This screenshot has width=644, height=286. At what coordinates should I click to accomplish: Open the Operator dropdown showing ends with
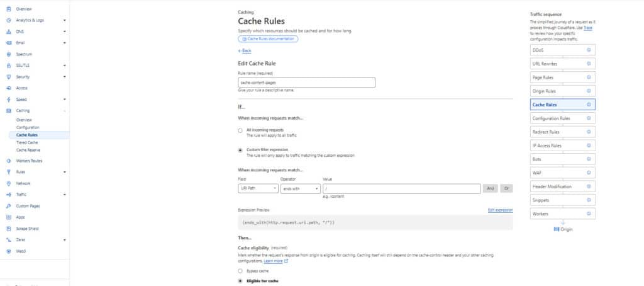[300, 188]
